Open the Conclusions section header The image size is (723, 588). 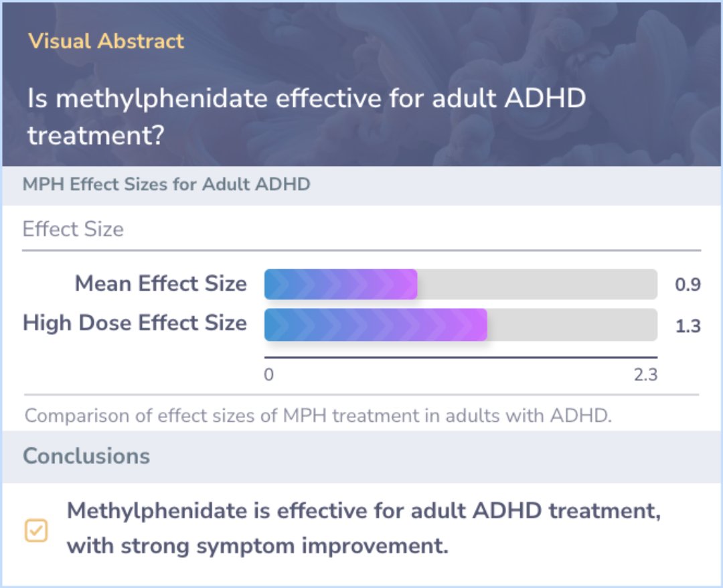point(86,455)
